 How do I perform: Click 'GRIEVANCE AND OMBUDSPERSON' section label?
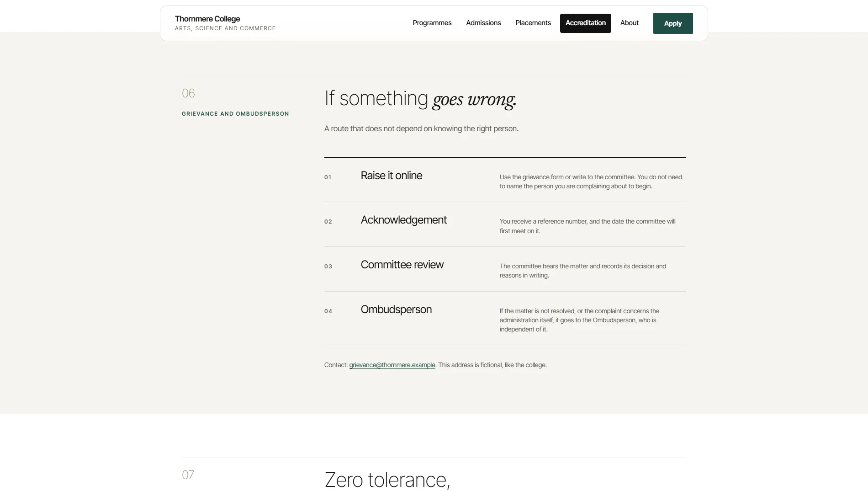[x=235, y=114]
